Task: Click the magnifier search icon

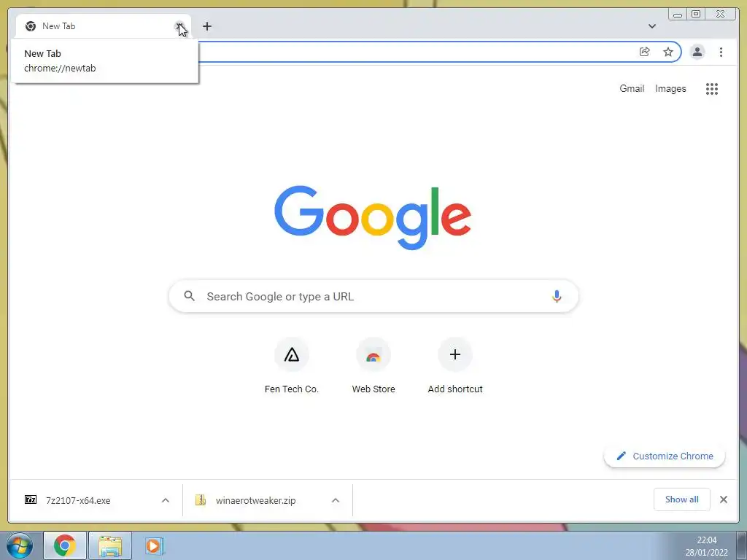Action: coord(189,296)
